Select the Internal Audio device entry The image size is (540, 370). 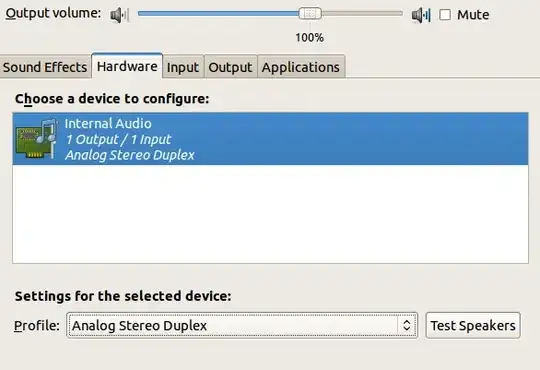(270, 138)
